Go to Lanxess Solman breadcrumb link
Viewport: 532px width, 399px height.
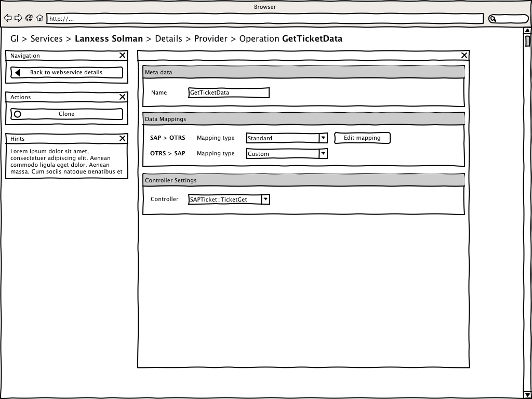pyautogui.click(x=109, y=39)
